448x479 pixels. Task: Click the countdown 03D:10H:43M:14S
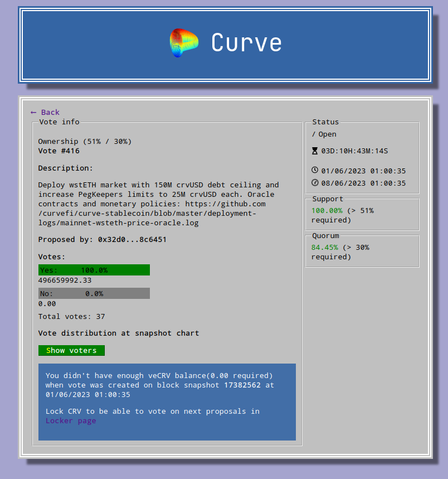(354, 151)
